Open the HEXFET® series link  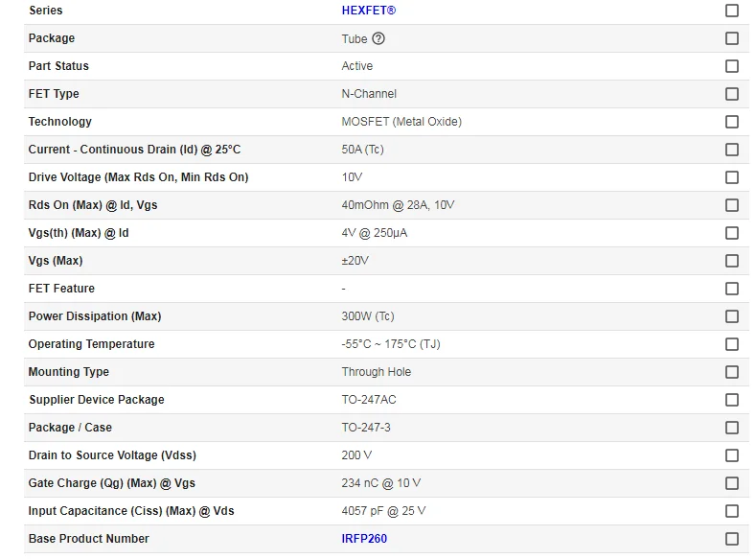click(x=368, y=11)
